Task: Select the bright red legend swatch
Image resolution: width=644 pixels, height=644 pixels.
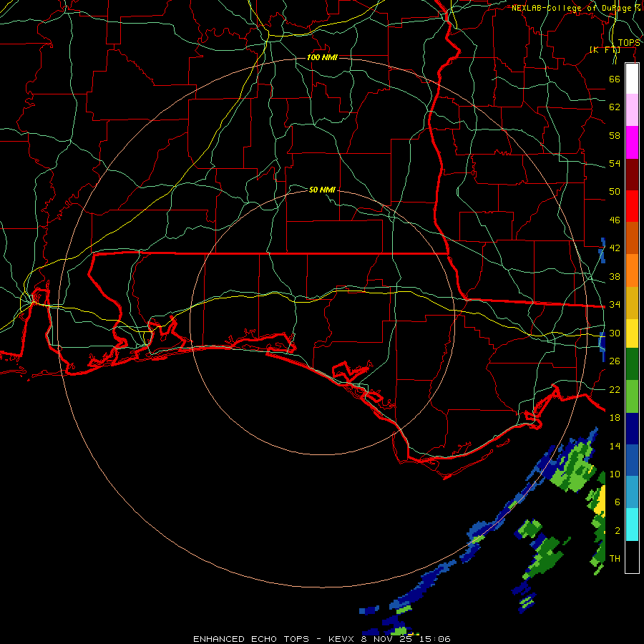Action: tap(632, 206)
